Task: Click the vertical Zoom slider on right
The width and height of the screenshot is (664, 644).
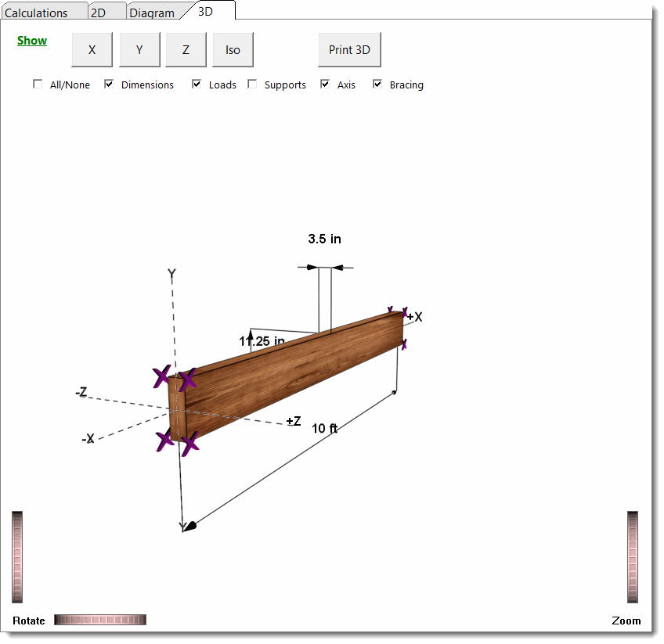Action: pyautogui.click(x=633, y=556)
